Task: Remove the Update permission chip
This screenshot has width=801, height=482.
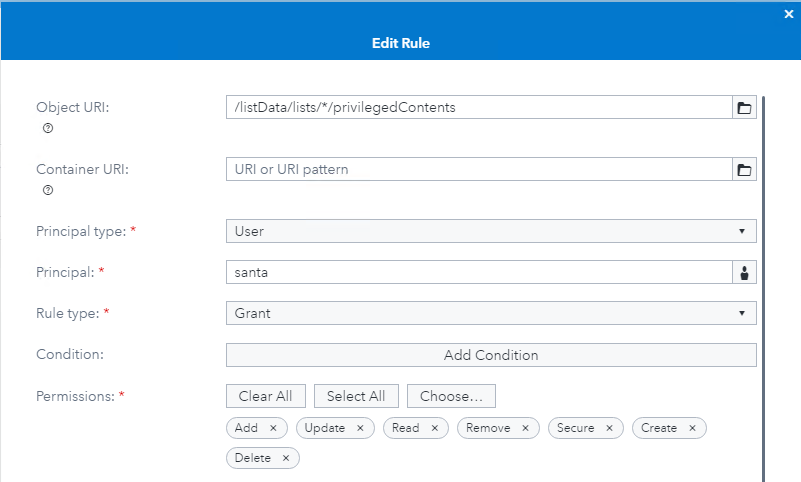Action: point(361,428)
